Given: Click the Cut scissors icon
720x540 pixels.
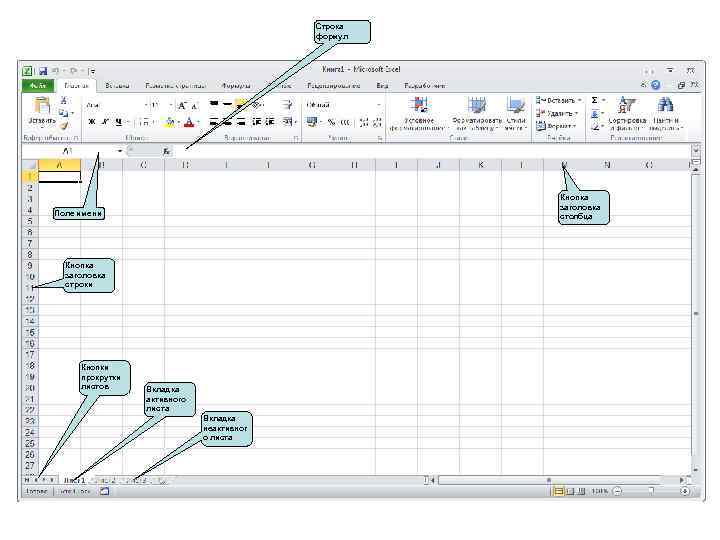Looking at the screenshot, I should [64, 101].
